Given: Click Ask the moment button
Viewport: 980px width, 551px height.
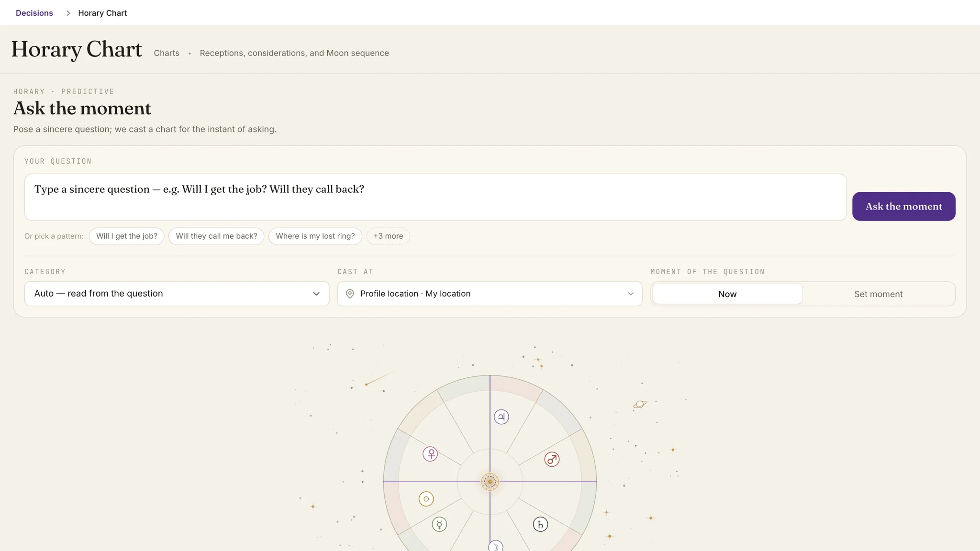Looking at the screenshot, I should pos(903,206).
